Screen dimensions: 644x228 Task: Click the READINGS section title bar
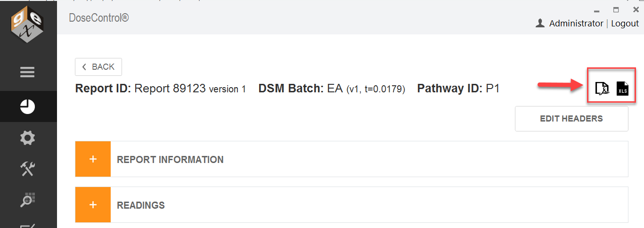(x=351, y=205)
